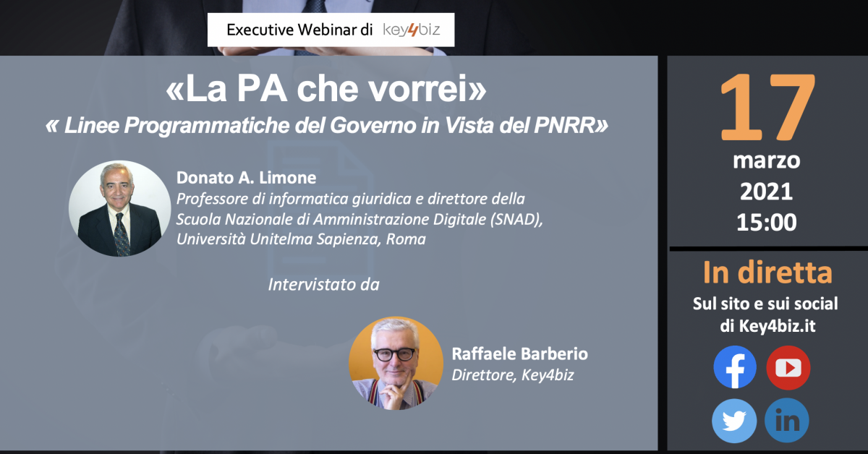The width and height of the screenshot is (868, 454).
Task: Click the key4biz logo in header
Action: [x=410, y=30]
